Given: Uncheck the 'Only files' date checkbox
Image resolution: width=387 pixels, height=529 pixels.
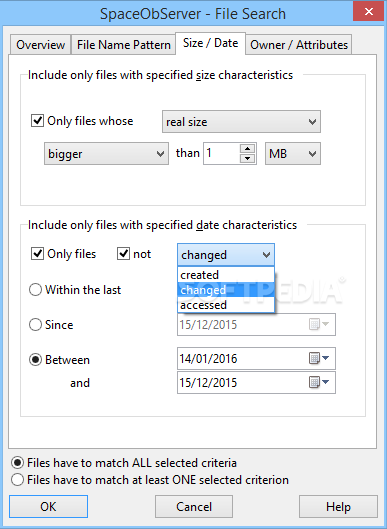Looking at the screenshot, I should point(37,254).
